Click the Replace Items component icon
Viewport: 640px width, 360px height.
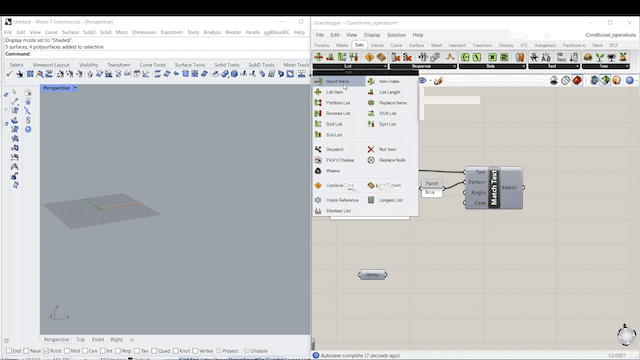[371, 103]
